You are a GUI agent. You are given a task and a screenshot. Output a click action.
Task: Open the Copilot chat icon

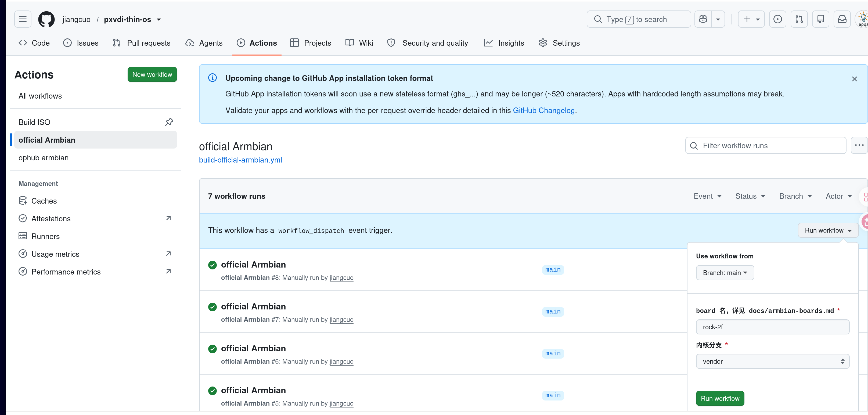(x=703, y=19)
